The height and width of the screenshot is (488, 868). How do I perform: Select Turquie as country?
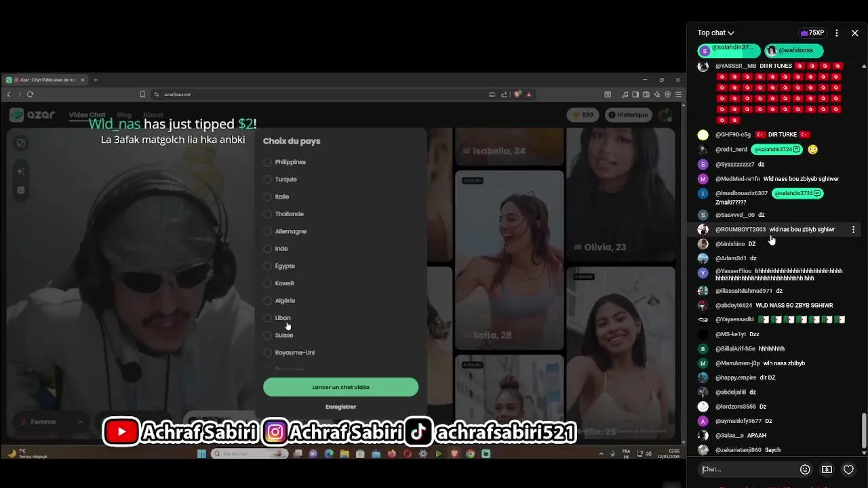tap(280, 179)
